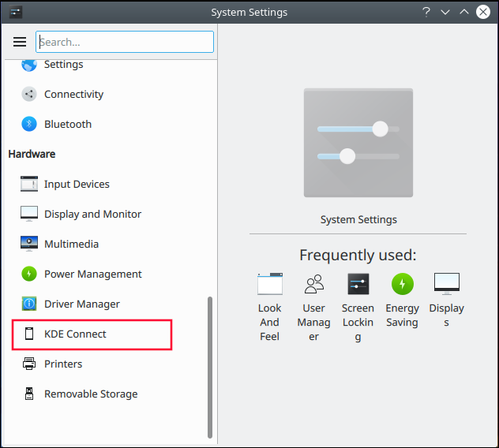The width and height of the screenshot is (499, 448).
Task: Select the Connectivity share icon
Action: point(29,94)
